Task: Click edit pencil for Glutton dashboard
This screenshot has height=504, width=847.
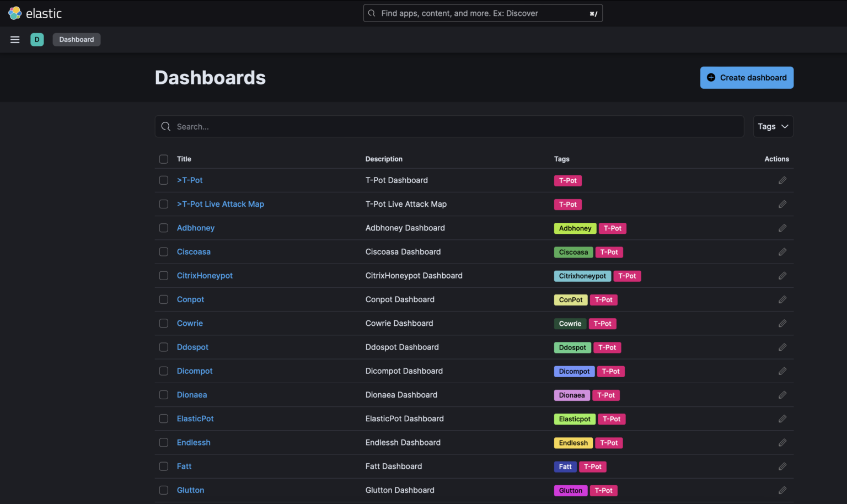Action: 782,490
